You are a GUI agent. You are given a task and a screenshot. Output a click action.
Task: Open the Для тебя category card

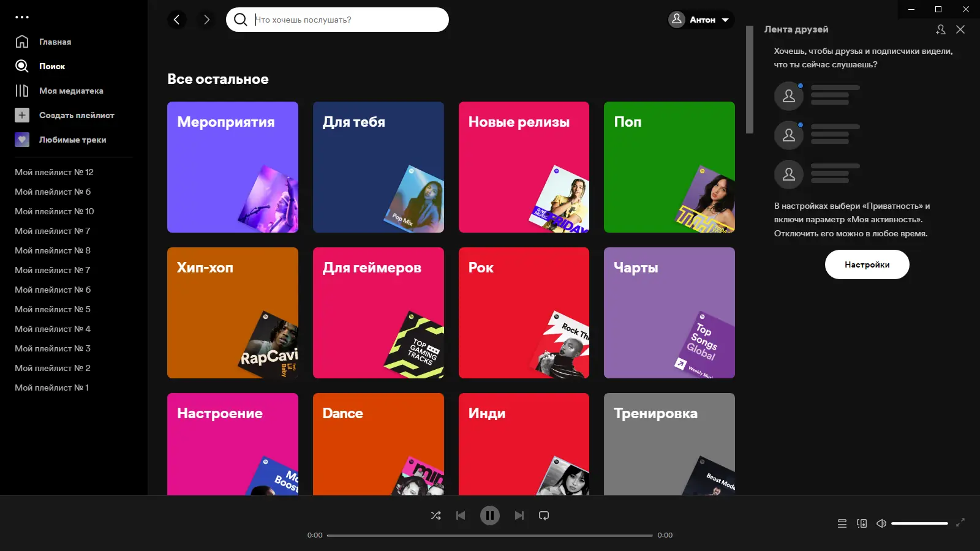coord(379,167)
